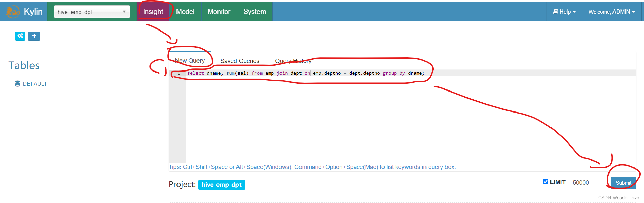Toggle the LIMIT checkbox
This screenshot has height=203, width=644.
tap(546, 182)
